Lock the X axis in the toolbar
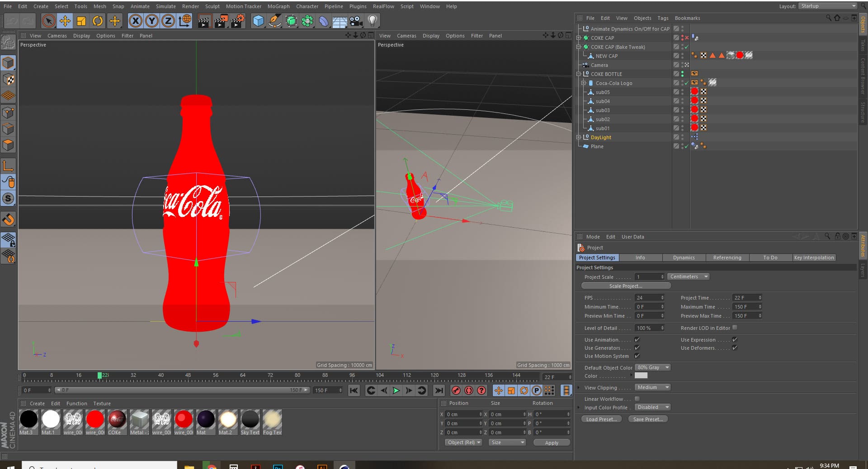Image resolution: width=868 pixels, height=469 pixels. 136,21
